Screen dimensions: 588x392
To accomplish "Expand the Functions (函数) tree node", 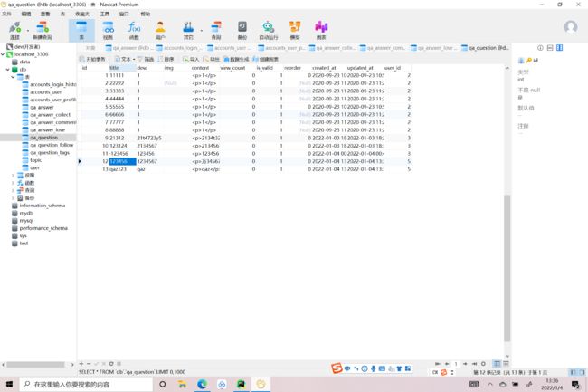I will coord(13,183).
